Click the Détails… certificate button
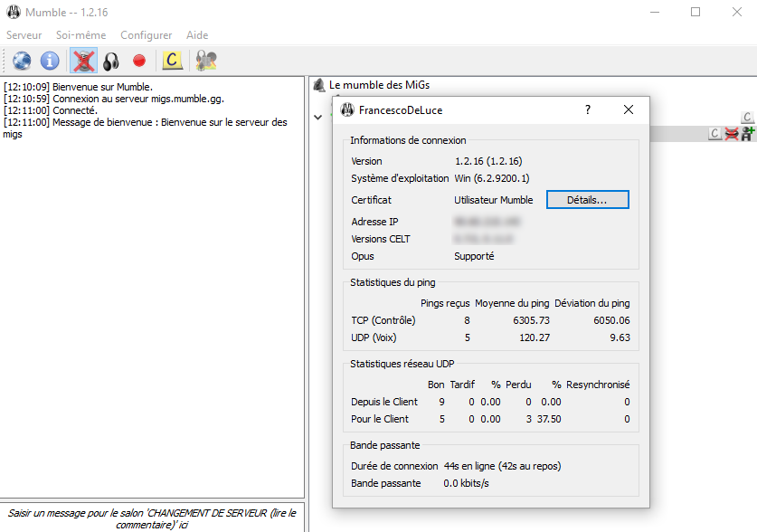Viewport: 757px width, 532px height. pos(587,200)
